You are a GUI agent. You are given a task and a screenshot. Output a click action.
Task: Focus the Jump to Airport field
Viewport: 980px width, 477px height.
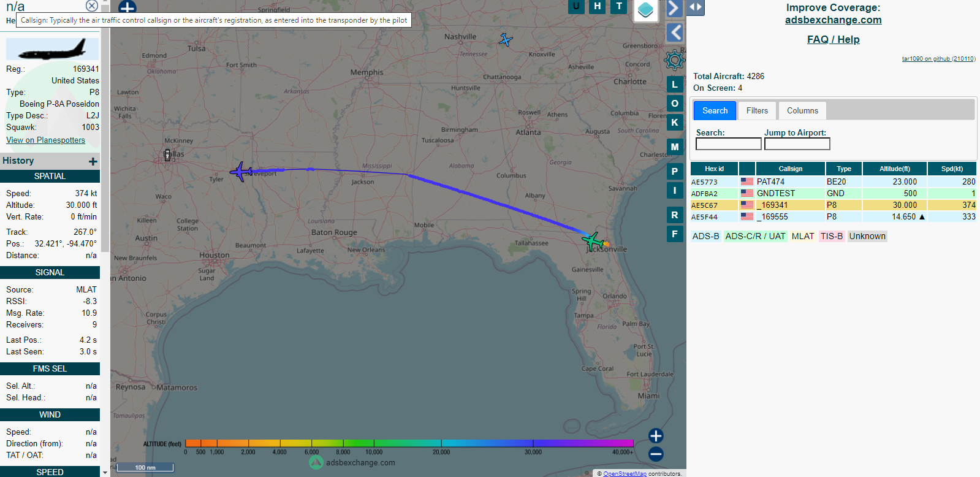(x=797, y=143)
